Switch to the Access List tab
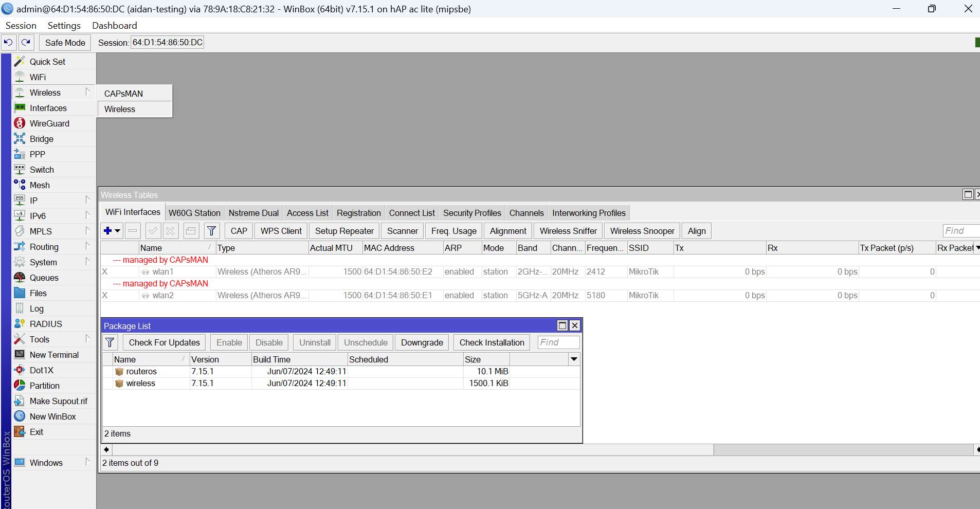This screenshot has width=980, height=509. [x=307, y=213]
